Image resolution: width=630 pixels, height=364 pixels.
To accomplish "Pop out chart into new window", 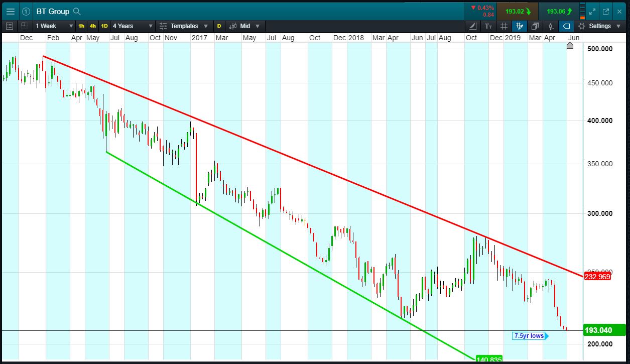I will pyautogui.click(x=606, y=11).
